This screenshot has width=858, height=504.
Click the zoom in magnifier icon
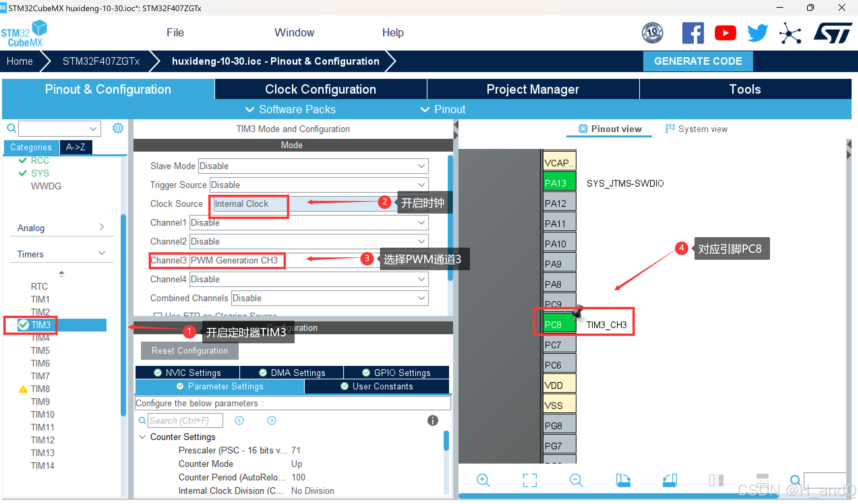[483, 480]
